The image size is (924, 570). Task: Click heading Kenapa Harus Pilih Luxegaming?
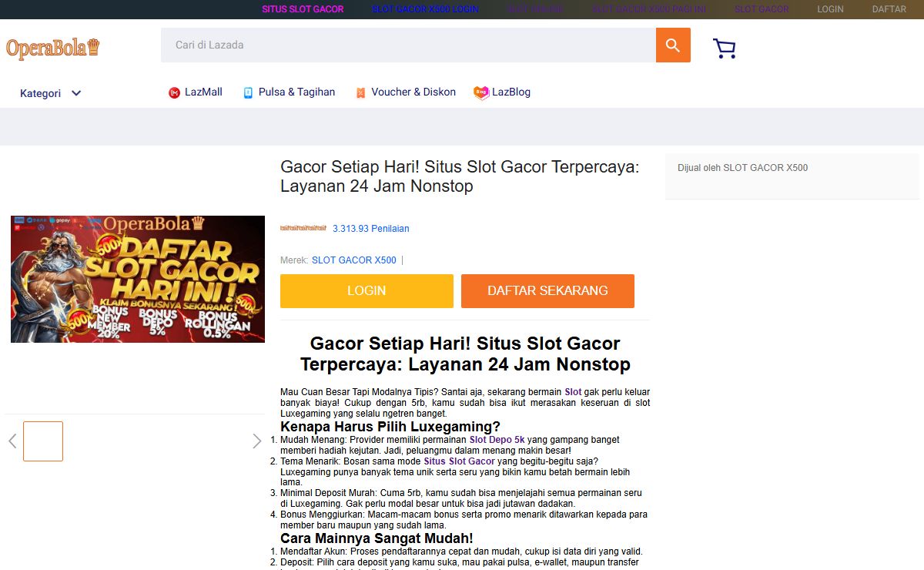click(390, 427)
